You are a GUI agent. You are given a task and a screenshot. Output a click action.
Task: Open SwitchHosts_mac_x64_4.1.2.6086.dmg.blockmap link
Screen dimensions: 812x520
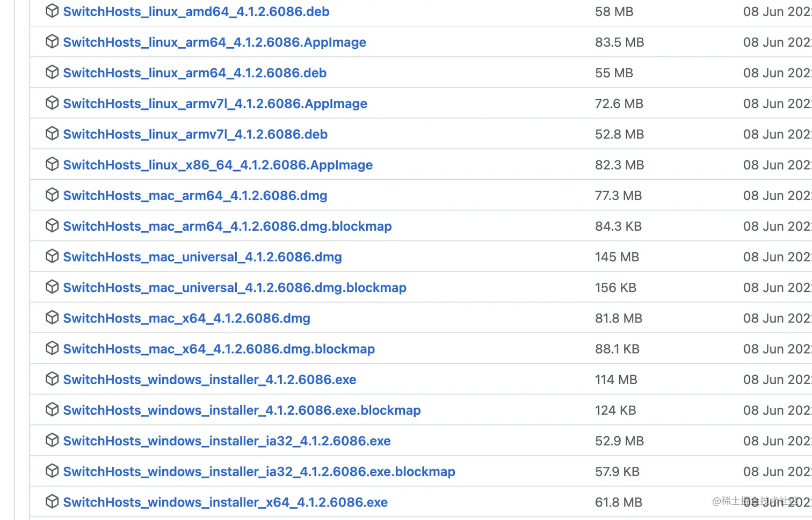219,348
